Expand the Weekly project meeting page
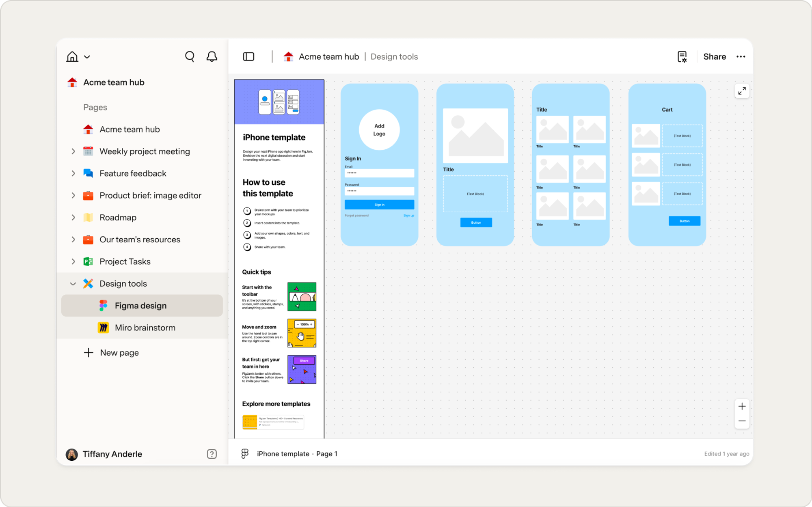812x507 pixels. click(73, 151)
